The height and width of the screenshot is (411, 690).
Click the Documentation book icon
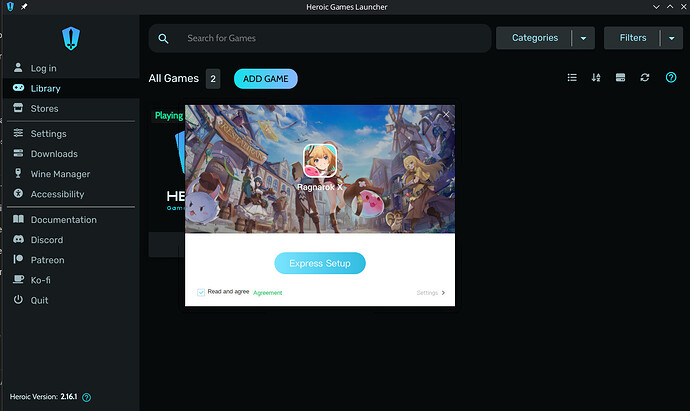point(18,219)
